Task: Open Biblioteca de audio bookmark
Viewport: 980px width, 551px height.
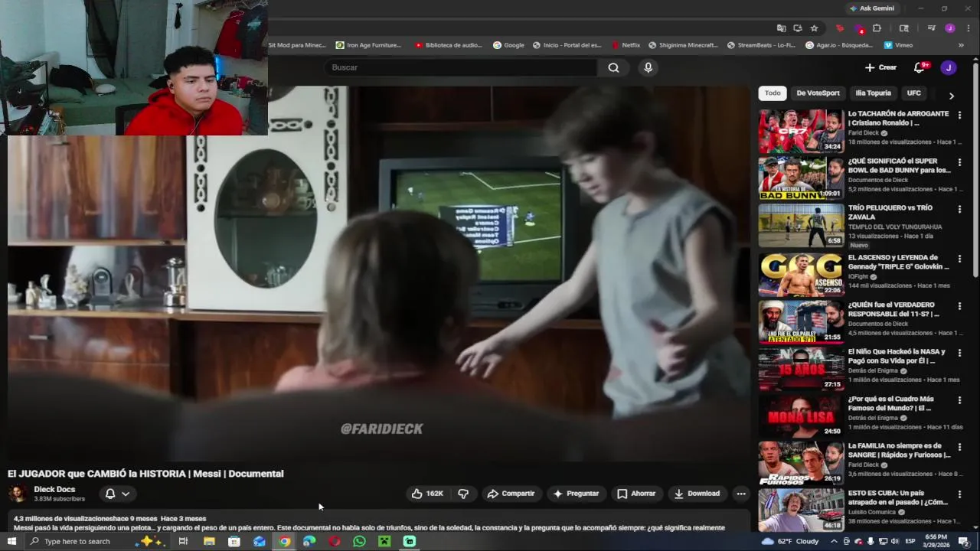Action: point(449,45)
